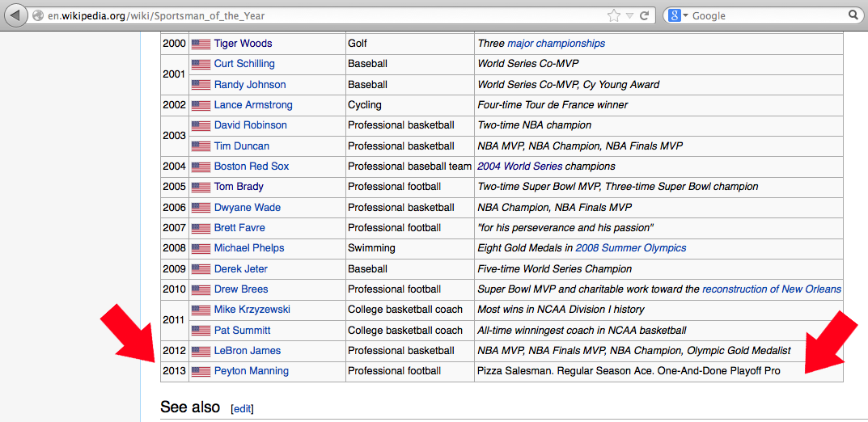Open the Brett Favre link
This screenshot has width=868, height=422.
pos(239,227)
